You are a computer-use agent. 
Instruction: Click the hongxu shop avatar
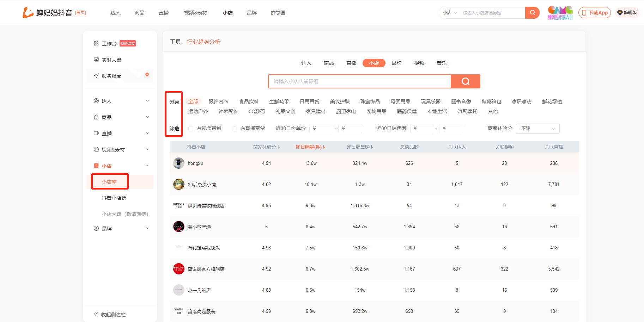point(179,163)
